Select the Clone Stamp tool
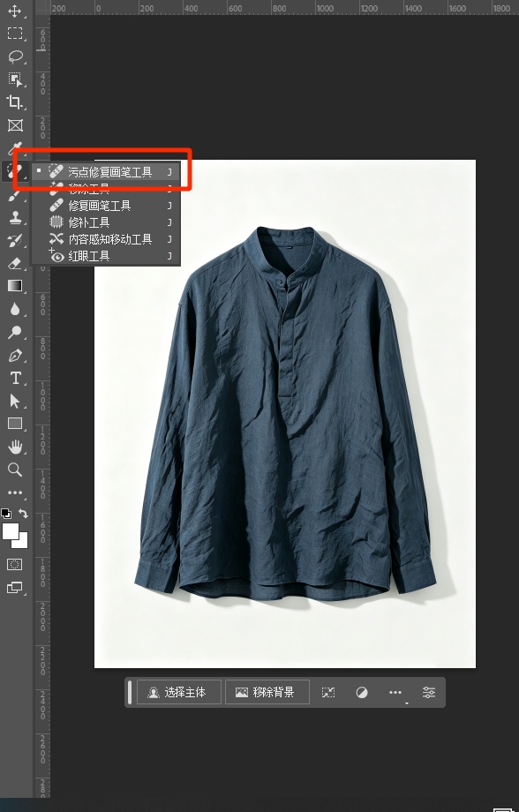Screen dimensions: 519x812 pyautogui.click(x=14, y=217)
